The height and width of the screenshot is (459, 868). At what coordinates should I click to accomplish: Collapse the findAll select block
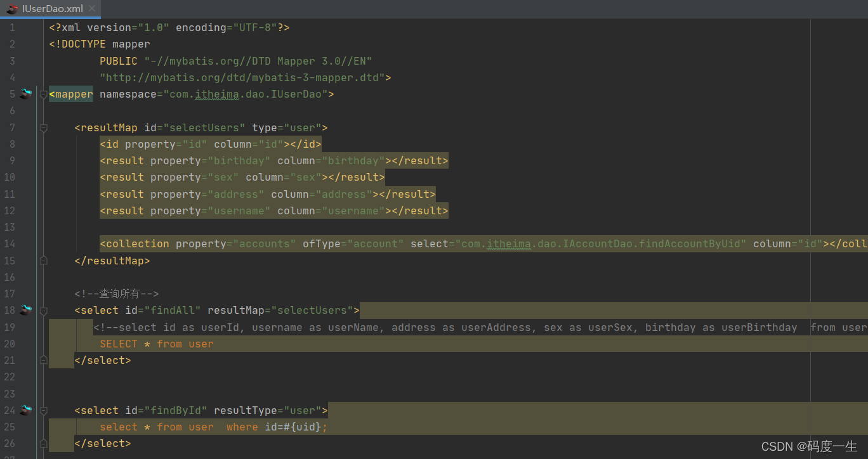43,311
